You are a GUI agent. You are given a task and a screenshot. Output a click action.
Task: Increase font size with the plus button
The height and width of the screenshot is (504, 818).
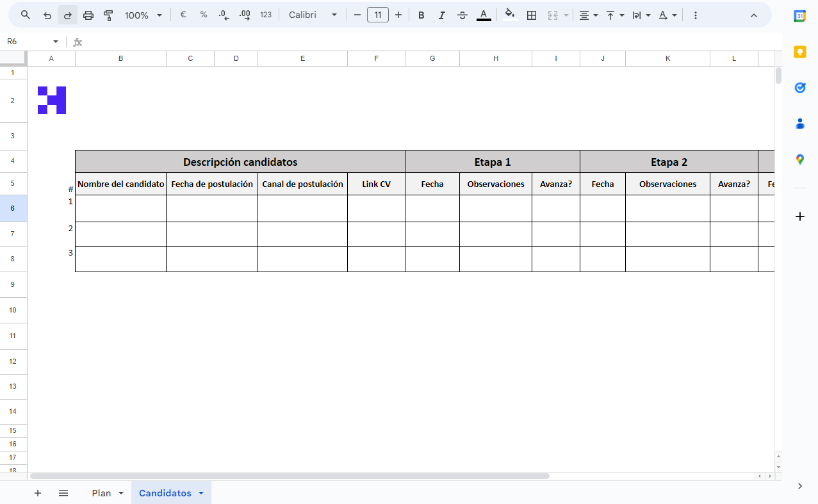[398, 14]
